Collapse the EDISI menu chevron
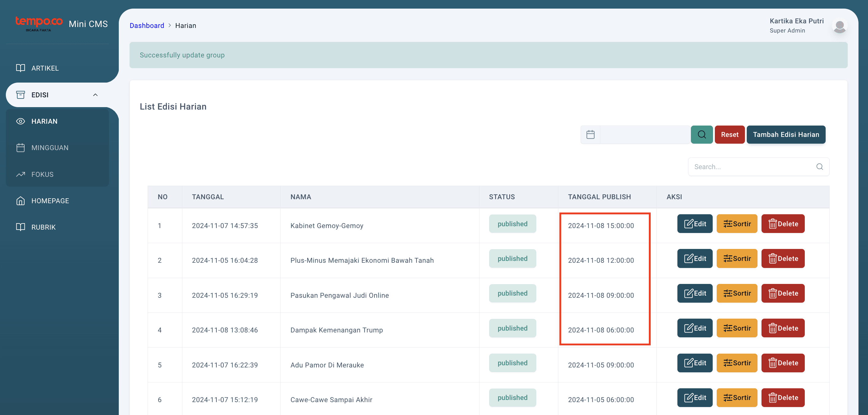868x415 pixels. pyautogui.click(x=95, y=95)
